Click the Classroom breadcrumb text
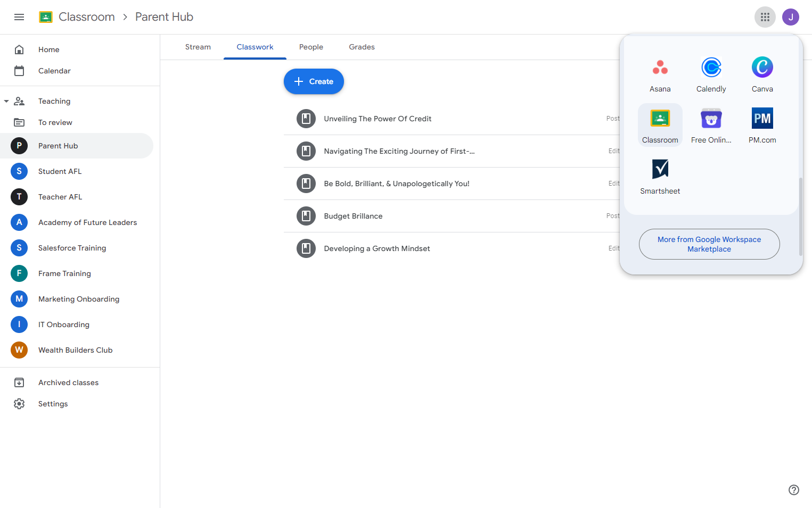The width and height of the screenshot is (812, 508). click(87, 17)
